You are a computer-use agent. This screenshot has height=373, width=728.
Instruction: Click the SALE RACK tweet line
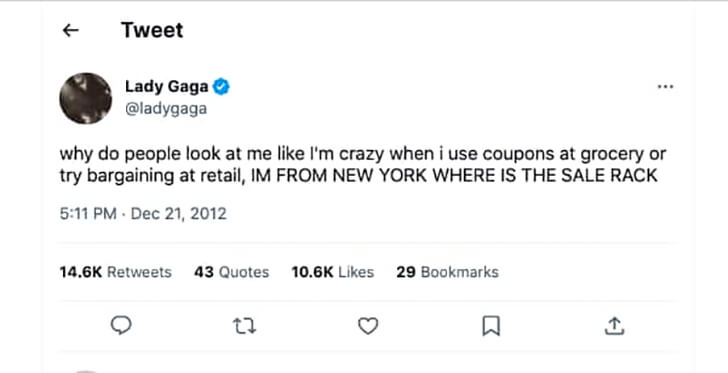point(358,176)
